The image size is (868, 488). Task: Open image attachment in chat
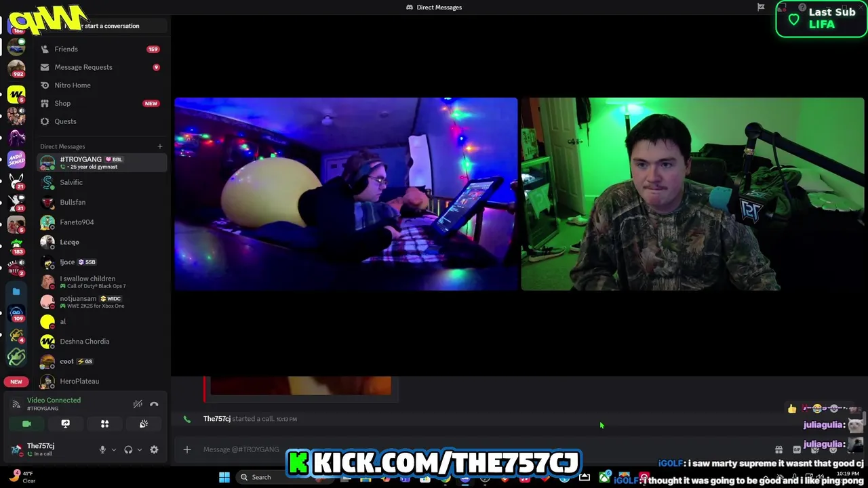tap(300, 385)
